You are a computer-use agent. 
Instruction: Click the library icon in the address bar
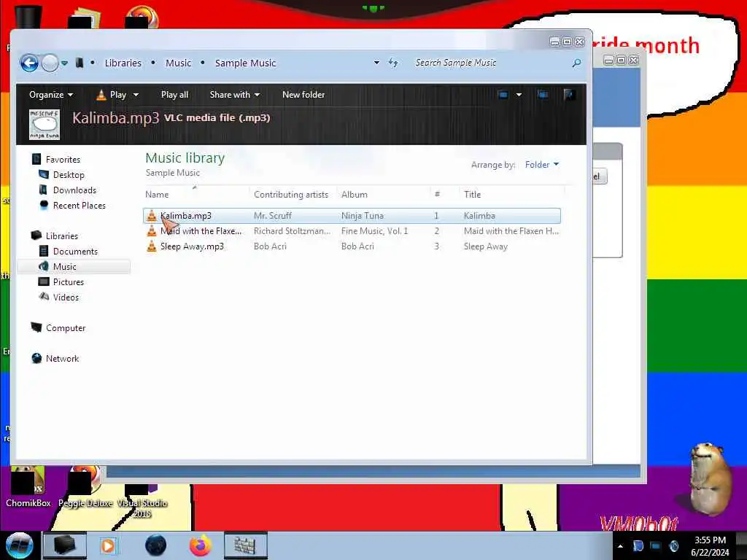pos(79,63)
